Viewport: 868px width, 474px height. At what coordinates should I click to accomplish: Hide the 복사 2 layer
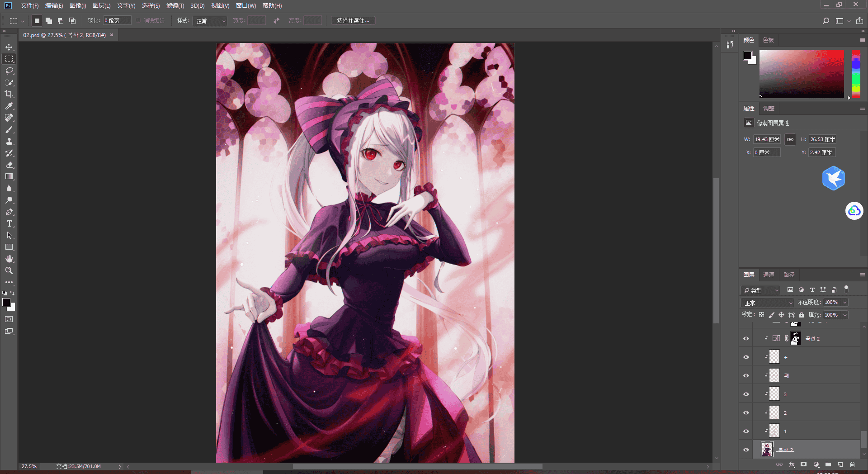coord(746,450)
